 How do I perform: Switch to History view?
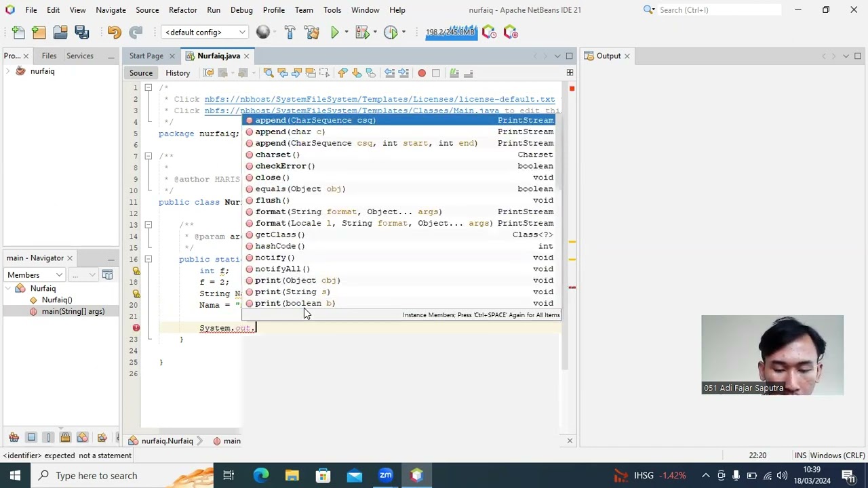tap(178, 73)
